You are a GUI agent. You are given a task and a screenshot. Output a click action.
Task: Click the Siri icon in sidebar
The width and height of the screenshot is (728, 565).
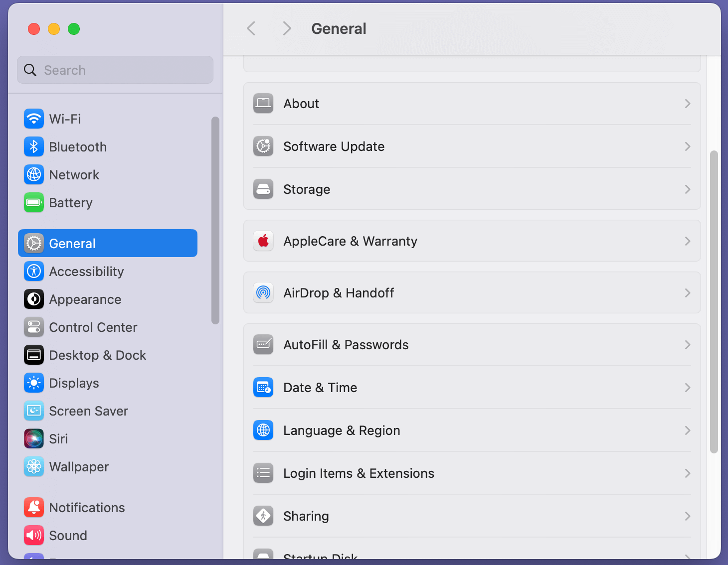[x=33, y=438]
